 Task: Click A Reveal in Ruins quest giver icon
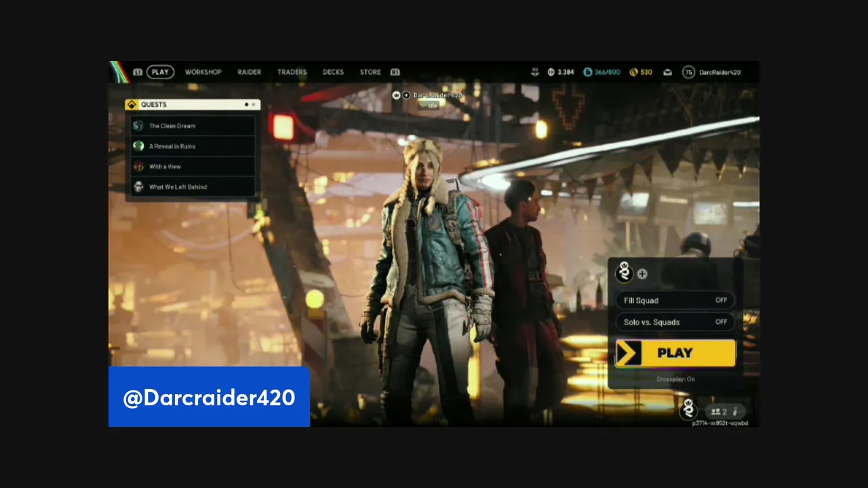click(x=138, y=146)
